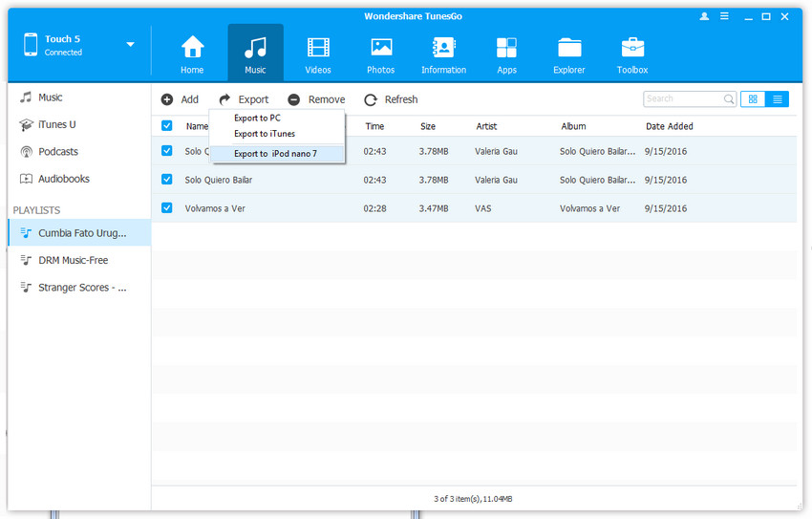
Task: Toggle the select-all checkbox in header
Action: pyautogui.click(x=167, y=126)
